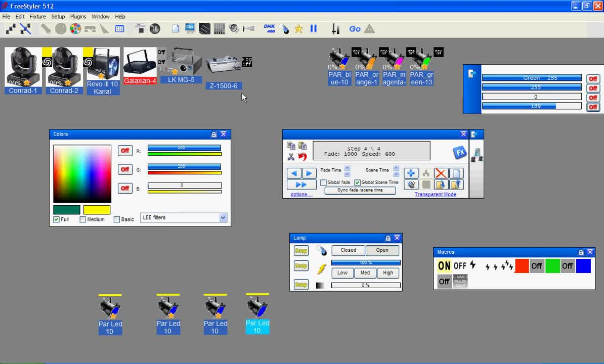Open the Plugins menu
Viewport: 604px width, 364px height.
(78, 16)
